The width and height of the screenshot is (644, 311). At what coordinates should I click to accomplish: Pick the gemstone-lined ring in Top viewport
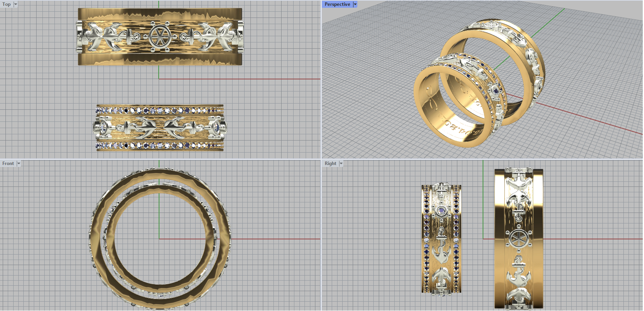[x=159, y=128]
